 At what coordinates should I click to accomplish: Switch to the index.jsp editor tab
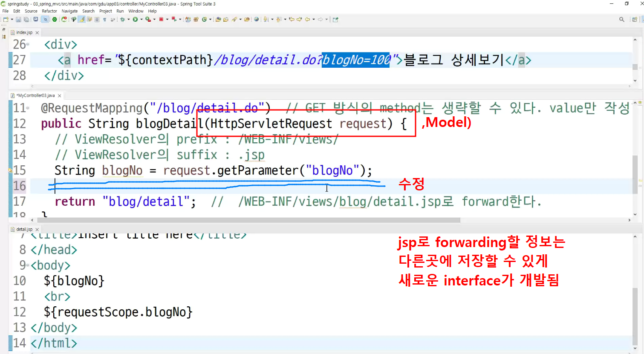(x=24, y=32)
